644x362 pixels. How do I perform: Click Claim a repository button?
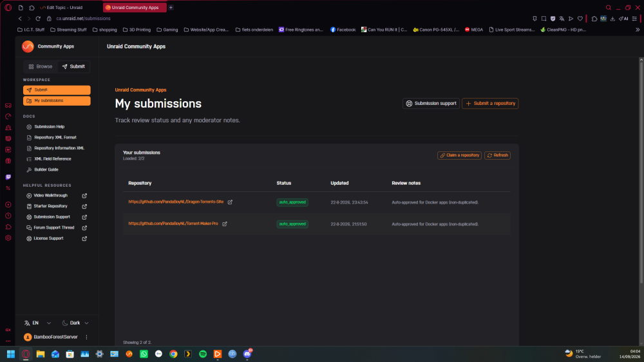pyautogui.click(x=459, y=155)
